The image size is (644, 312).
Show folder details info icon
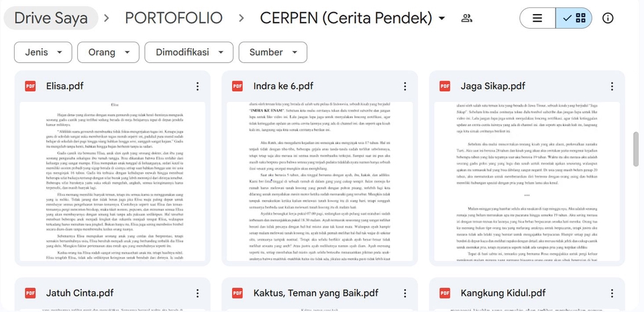point(608,18)
